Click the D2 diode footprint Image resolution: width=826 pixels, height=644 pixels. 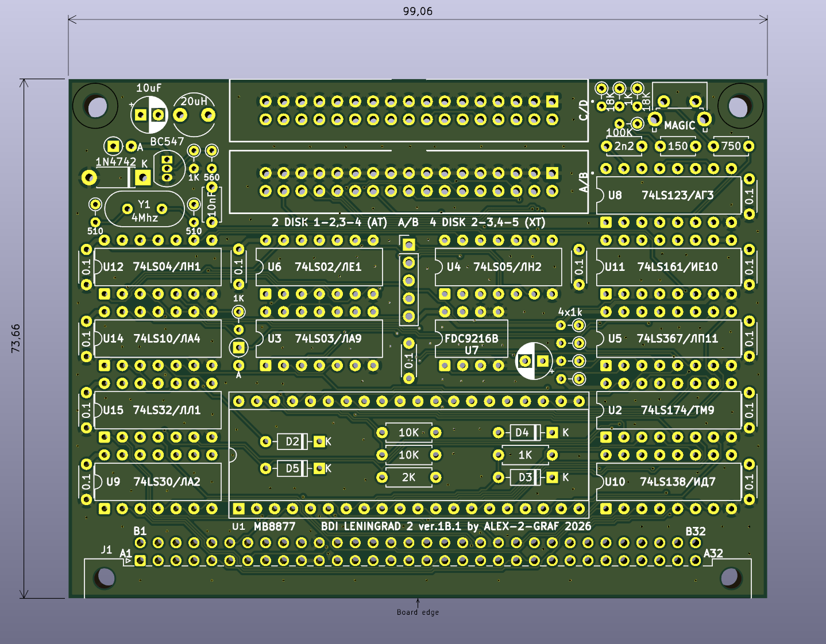coord(292,441)
